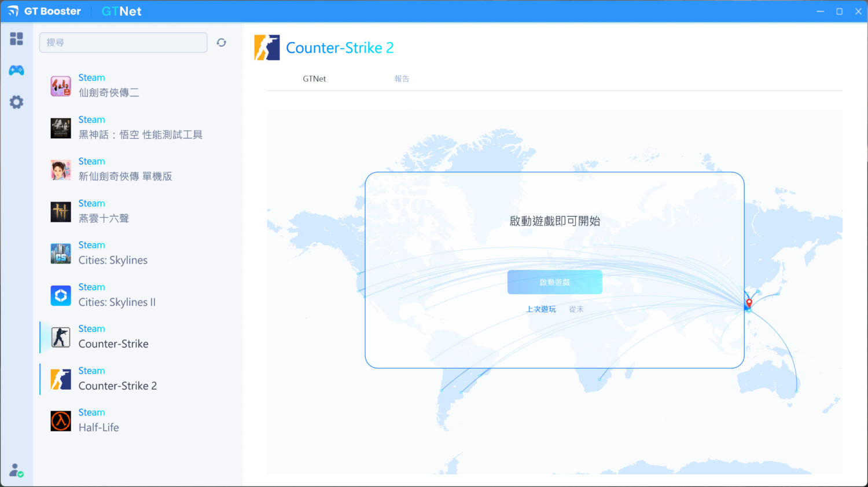Select the Cities: Skylines II title text

(x=117, y=302)
